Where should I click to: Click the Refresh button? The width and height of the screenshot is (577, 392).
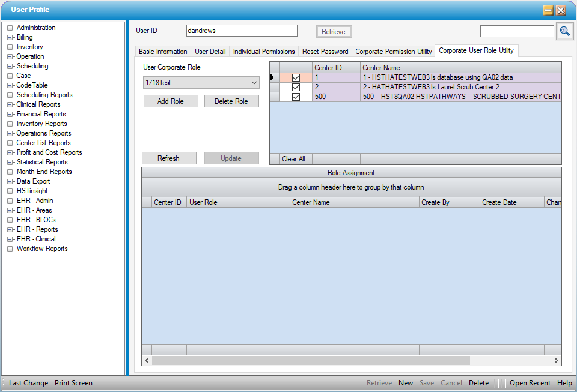point(168,158)
